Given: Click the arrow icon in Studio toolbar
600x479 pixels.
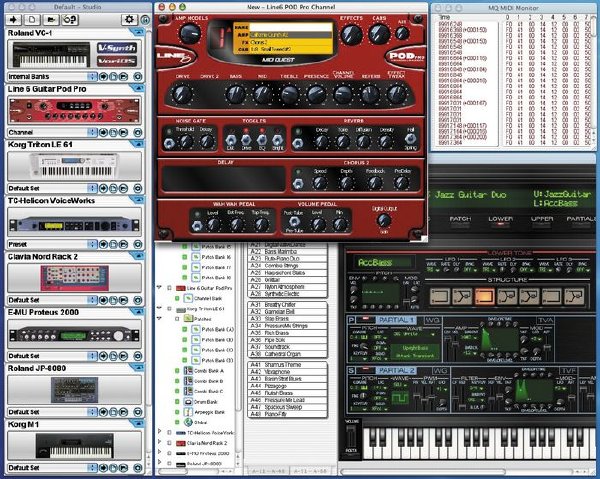Looking at the screenshot, I should click(14, 20).
